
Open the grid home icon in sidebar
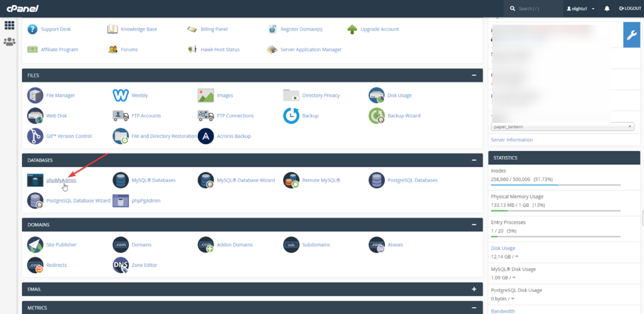[9, 25]
